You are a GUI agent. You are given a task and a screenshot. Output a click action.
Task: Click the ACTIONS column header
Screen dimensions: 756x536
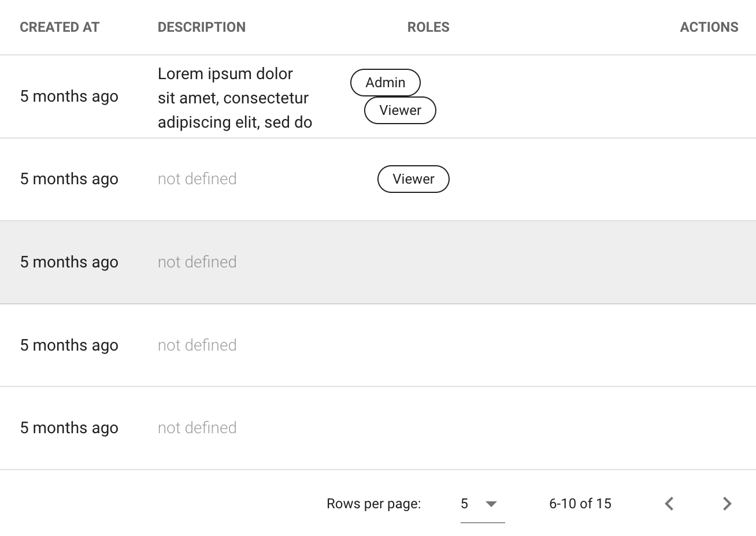(709, 27)
